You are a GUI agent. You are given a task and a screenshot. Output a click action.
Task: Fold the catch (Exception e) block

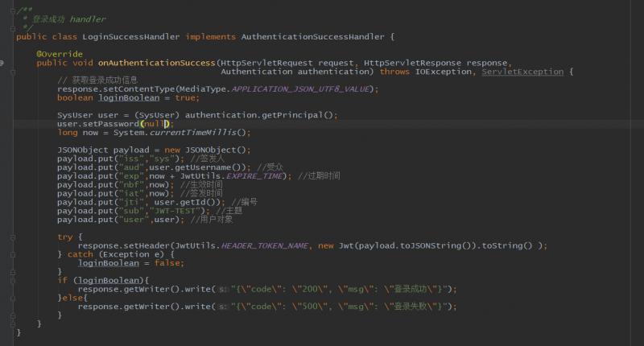pyautogui.click(x=13, y=254)
